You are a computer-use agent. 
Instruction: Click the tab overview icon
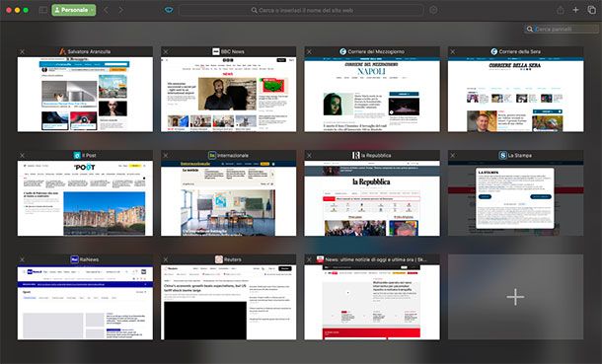591,10
